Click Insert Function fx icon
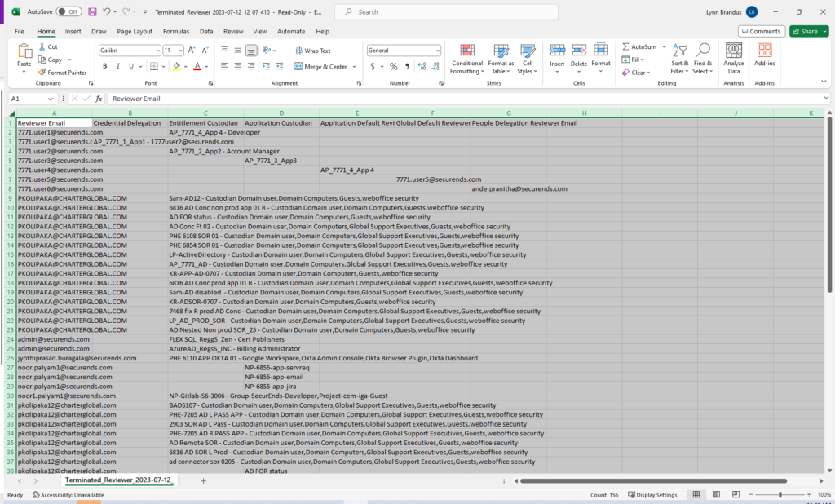 (x=99, y=99)
